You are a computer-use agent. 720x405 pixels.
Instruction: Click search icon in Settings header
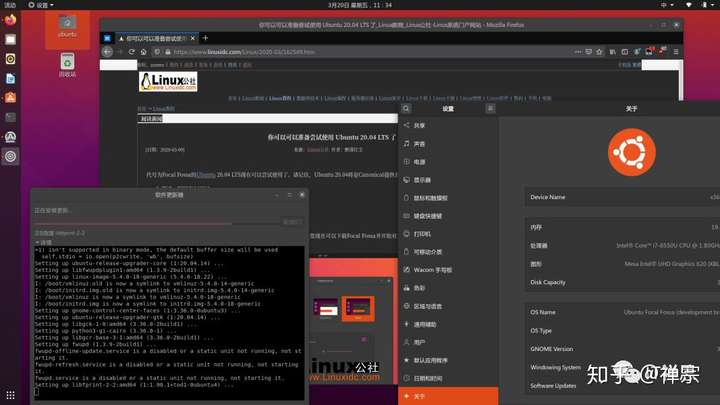pos(406,108)
